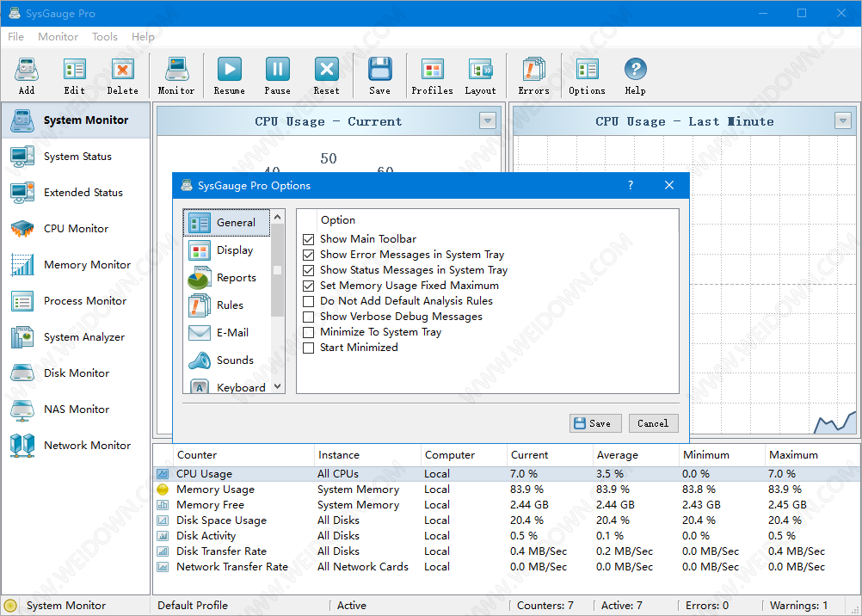
Task: Click the Save floppy toolbar icon
Action: [x=380, y=76]
